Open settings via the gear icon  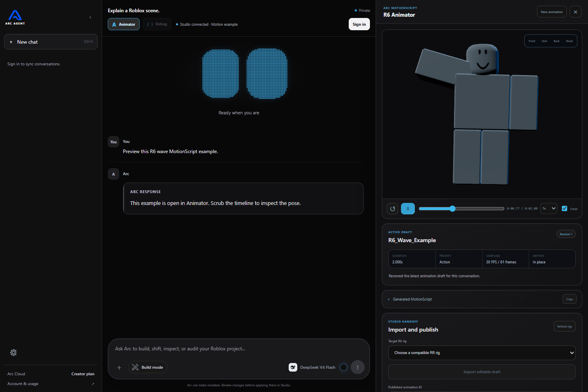pyautogui.click(x=13, y=352)
